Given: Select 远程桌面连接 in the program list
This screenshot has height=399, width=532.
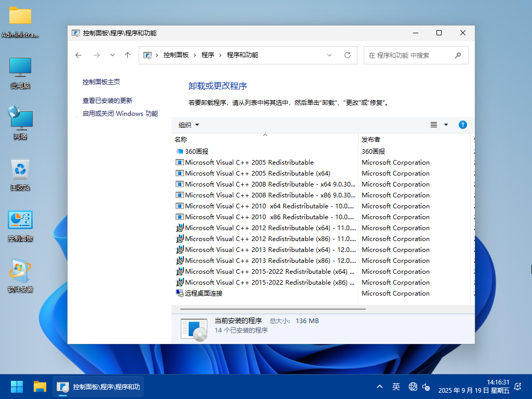Looking at the screenshot, I should (203, 294).
